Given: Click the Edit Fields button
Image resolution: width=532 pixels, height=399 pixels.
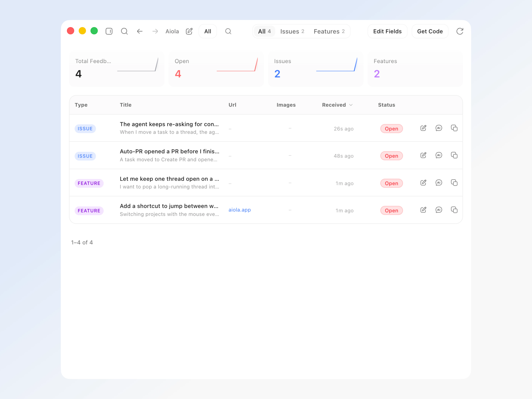Looking at the screenshot, I should click(387, 31).
